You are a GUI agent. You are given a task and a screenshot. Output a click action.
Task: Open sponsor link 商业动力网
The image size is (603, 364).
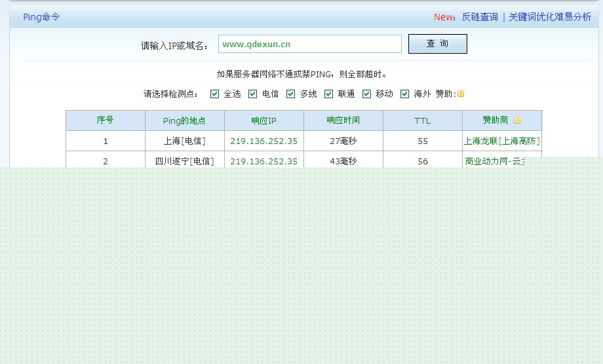point(495,161)
